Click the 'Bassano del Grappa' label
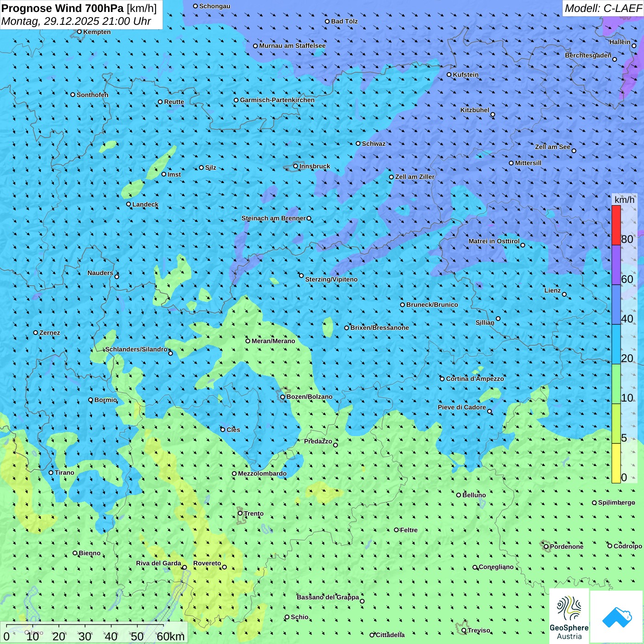This screenshot has width=644, height=644. (x=328, y=597)
